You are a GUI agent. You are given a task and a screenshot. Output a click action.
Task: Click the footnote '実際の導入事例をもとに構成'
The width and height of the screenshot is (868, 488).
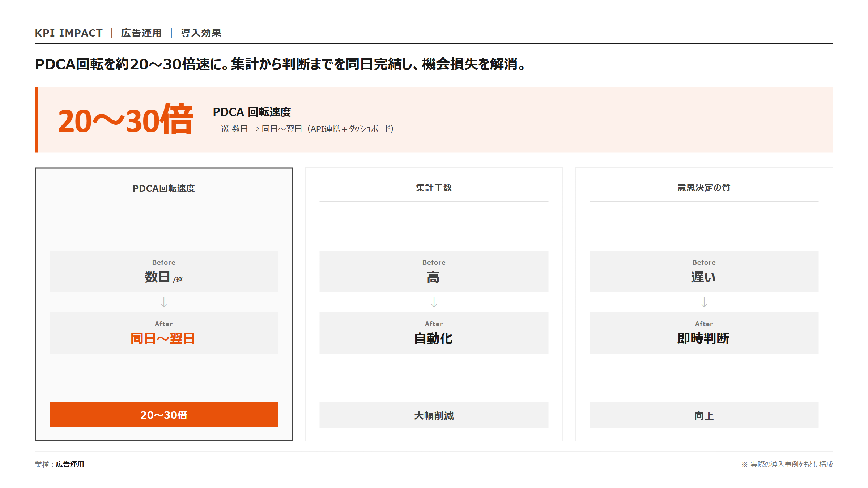(x=787, y=464)
